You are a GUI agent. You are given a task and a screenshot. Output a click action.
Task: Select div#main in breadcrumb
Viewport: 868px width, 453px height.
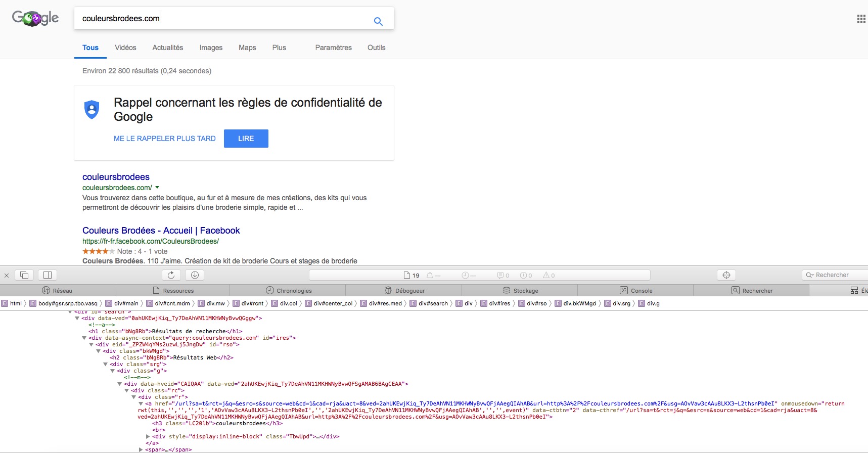[122, 303]
